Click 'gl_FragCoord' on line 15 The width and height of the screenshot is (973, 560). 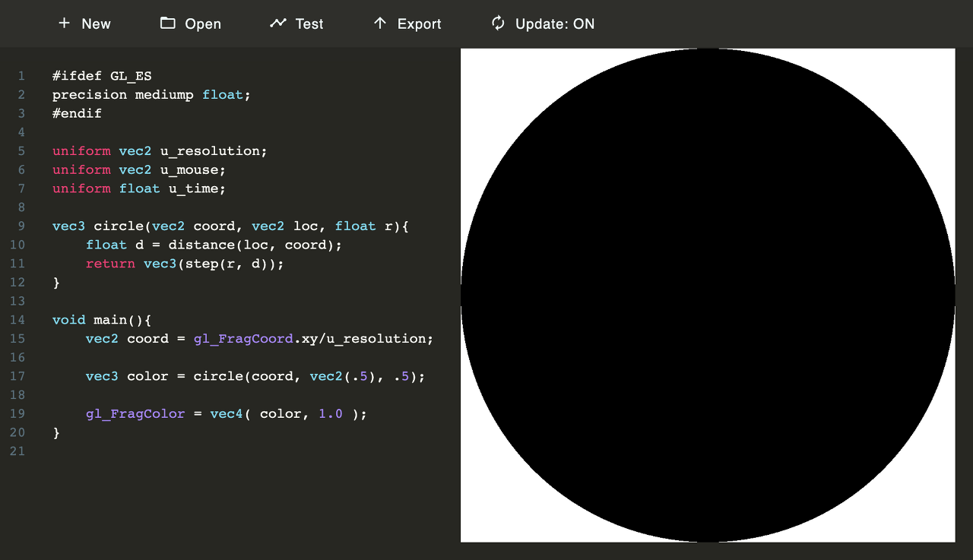pyautogui.click(x=243, y=339)
